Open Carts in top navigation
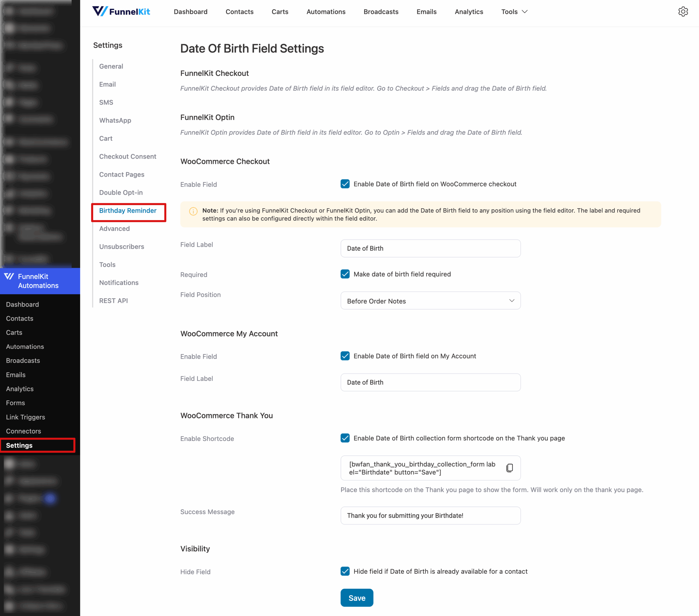The height and width of the screenshot is (616, 699). (280, 12)
